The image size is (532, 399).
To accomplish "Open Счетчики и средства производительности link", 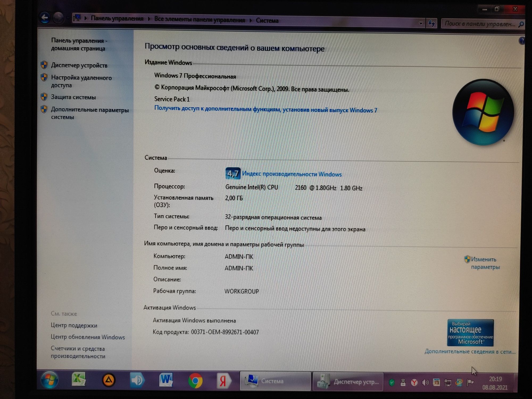I will tap(78, 352).
